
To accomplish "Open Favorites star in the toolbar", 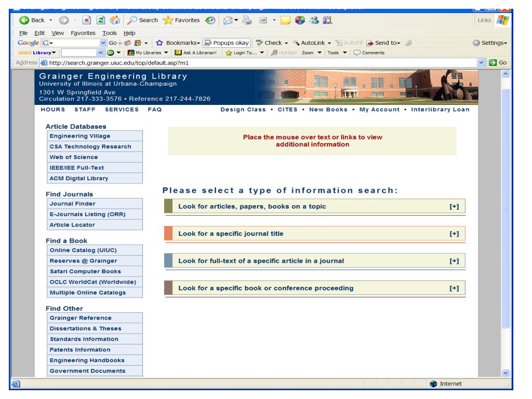I will tap(181, 20).
